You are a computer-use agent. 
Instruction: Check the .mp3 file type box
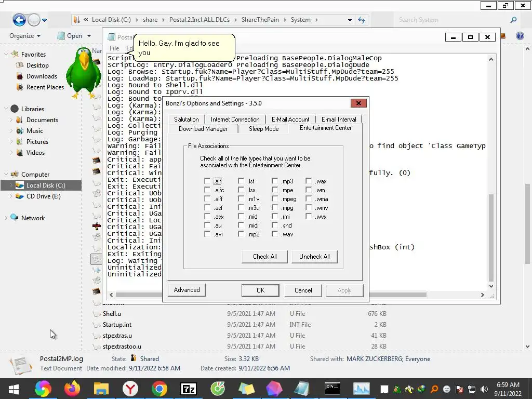click(x=275, y=181)
